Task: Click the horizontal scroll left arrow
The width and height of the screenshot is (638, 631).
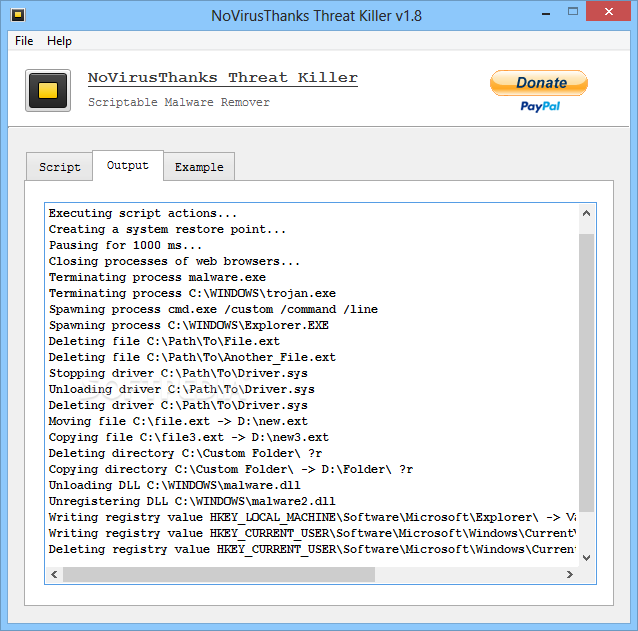Action: [54, 574]
